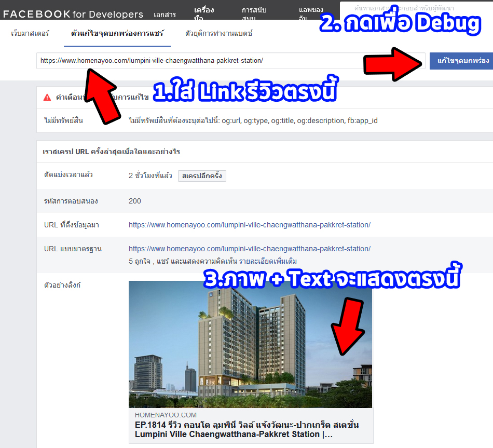Click the รหัสการตอบสนอง label

coord(71,201)
